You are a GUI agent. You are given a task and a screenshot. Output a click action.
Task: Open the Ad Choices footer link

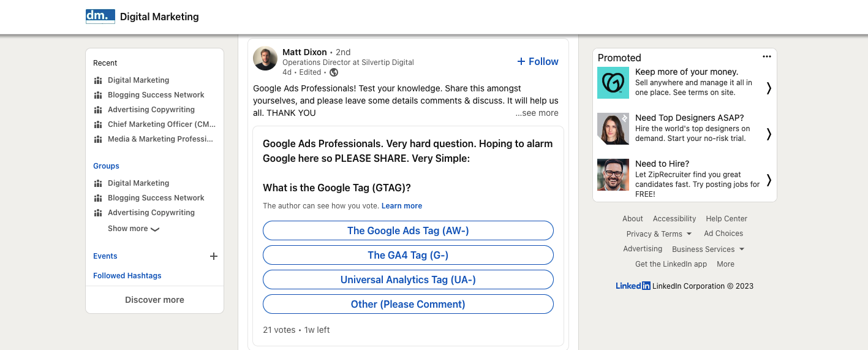[x=723, y=234]
